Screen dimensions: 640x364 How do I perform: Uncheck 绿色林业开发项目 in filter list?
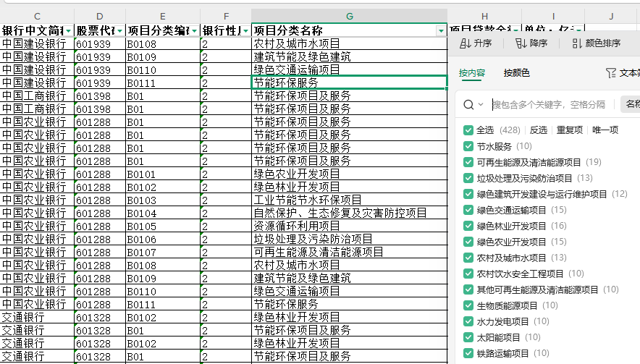click(468, 226)
